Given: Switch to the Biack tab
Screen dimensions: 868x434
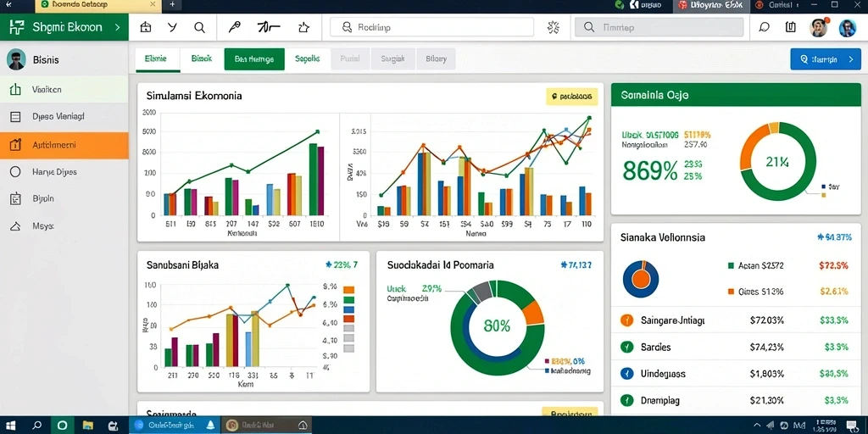Looking at the screenshot, I should (x=202, y=58).
